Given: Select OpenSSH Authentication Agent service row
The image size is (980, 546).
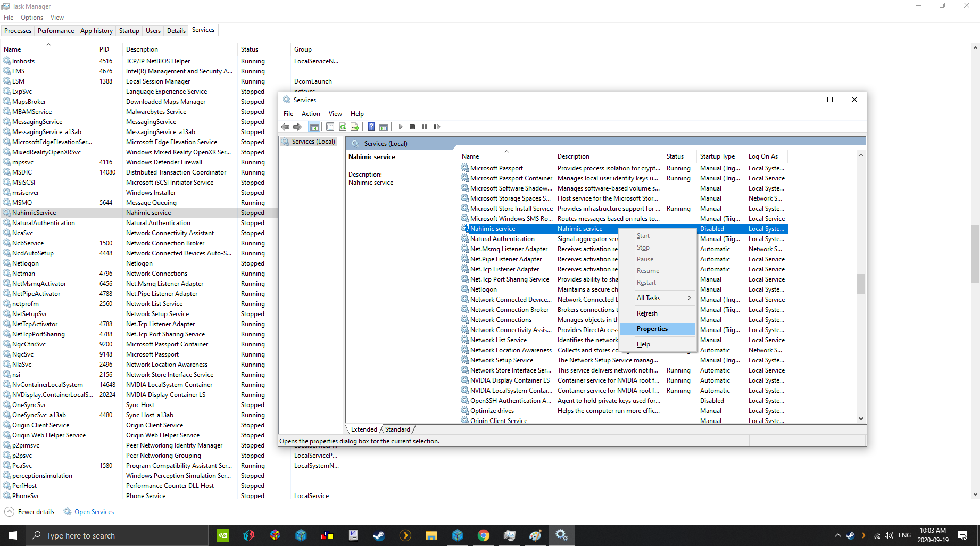Looking at the screenshot, I should (x=624, y=401).
